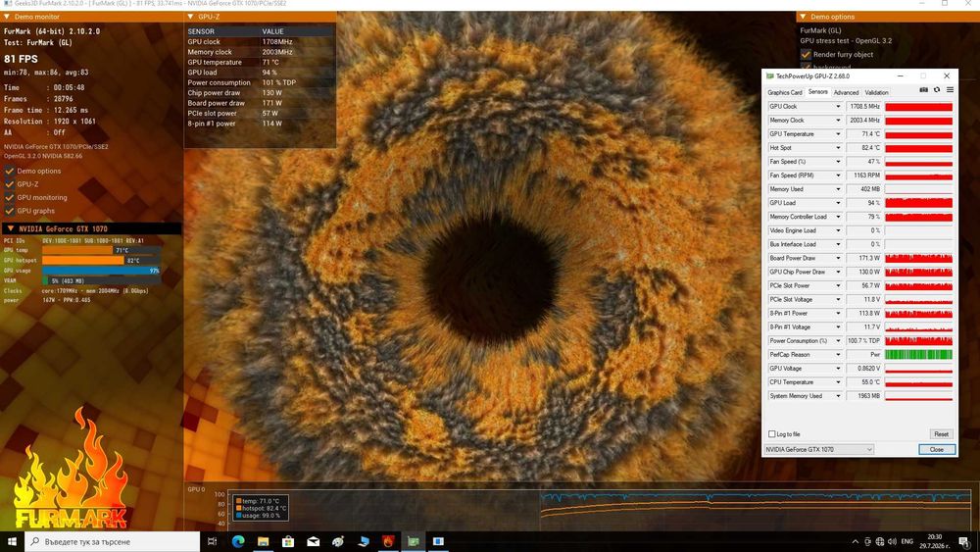The height and width of the screenshot is (552, 980).
Task: Open the Hot Spot sensor dropdown
Action: coord(838,147)
